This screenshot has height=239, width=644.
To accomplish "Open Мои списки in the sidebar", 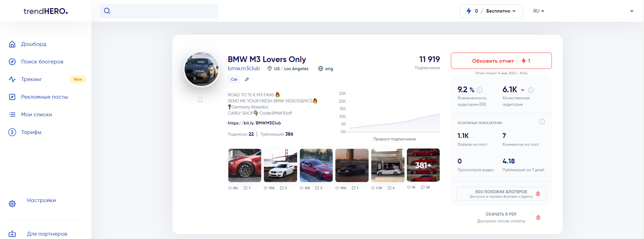I will click(37, 115).
